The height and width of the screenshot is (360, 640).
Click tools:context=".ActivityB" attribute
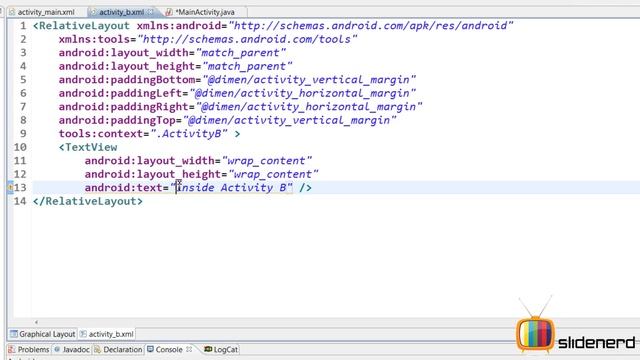tap(143, 134)
